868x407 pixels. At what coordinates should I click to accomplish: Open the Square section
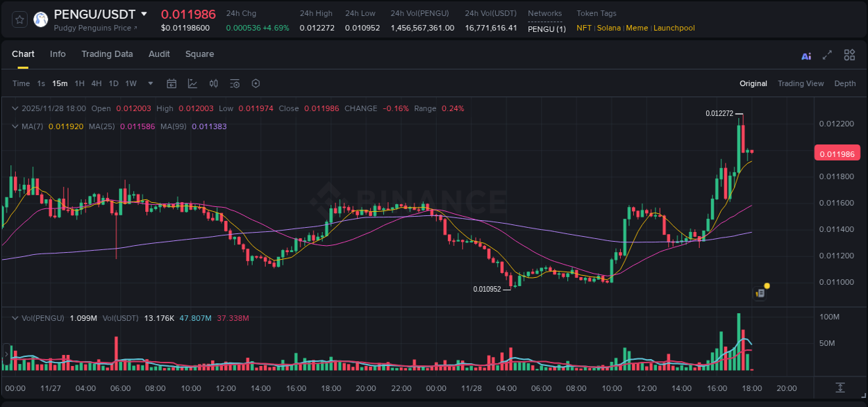click(199, 54)
